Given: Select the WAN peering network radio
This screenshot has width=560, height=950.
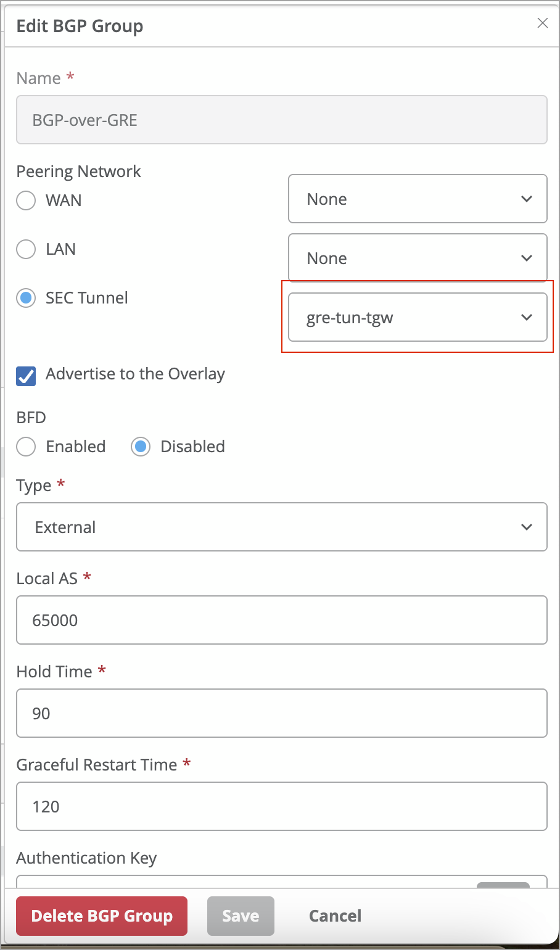Looking at the screenshot, I should pyautogui.click(x=26, y=200).
